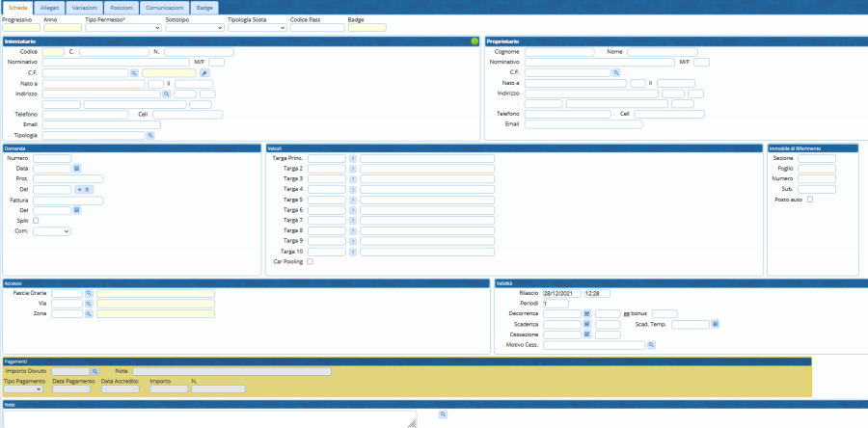Image resolution: width=868 pixels, height=428 pixels.
Task: Click the help icon beside Targa Princ.
Action: point(353,158)
